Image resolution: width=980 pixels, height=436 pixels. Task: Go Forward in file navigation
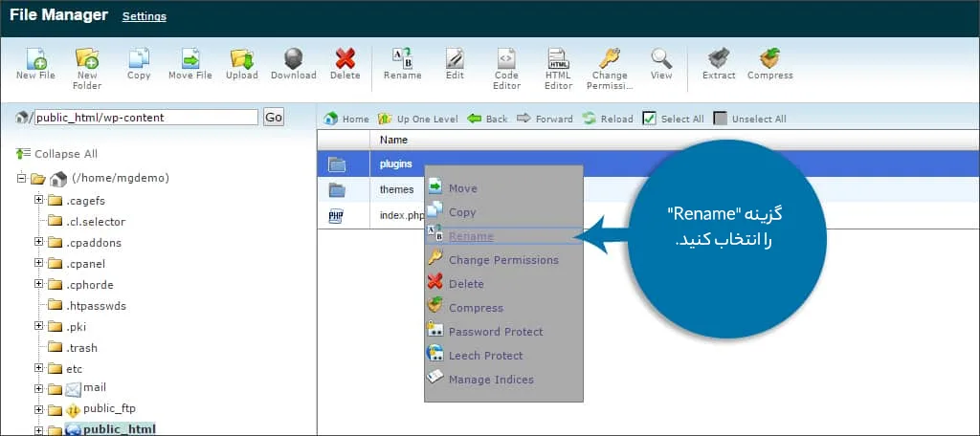(545, 119)
